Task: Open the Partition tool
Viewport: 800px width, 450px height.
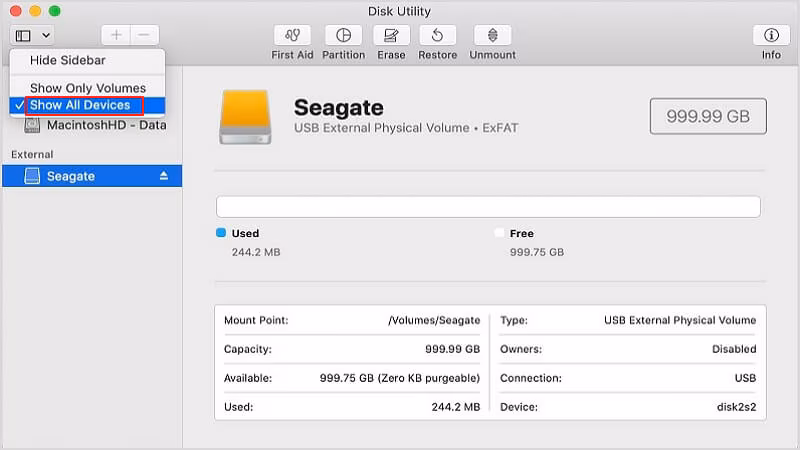Action: (x=343, y=35)
